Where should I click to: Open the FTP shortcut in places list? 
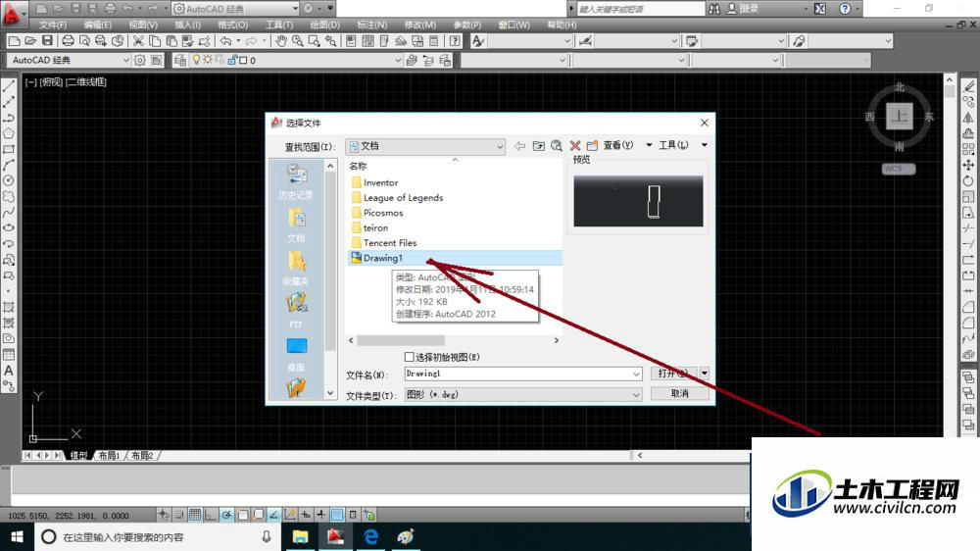pos(296,310)
